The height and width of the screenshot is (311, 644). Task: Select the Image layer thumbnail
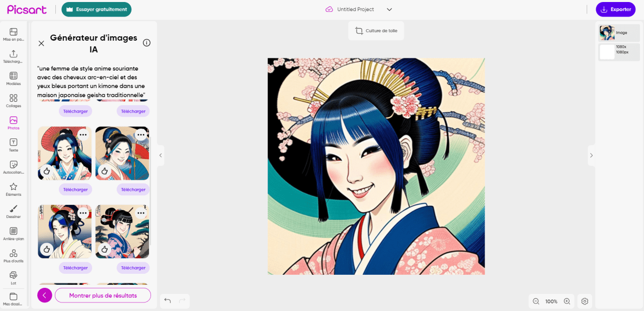(607, 33)
